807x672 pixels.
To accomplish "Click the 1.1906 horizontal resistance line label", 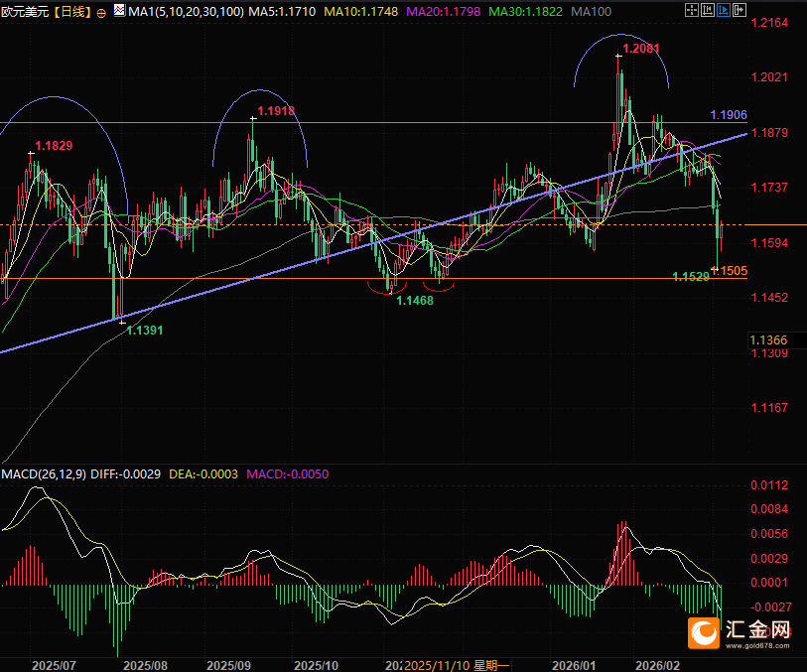I will [x=729, y=115].
